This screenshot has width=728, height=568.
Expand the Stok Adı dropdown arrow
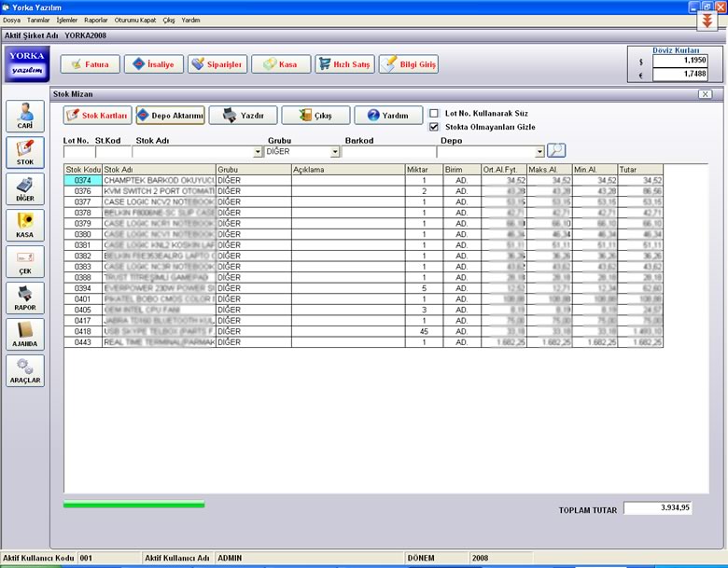(258, 152)
